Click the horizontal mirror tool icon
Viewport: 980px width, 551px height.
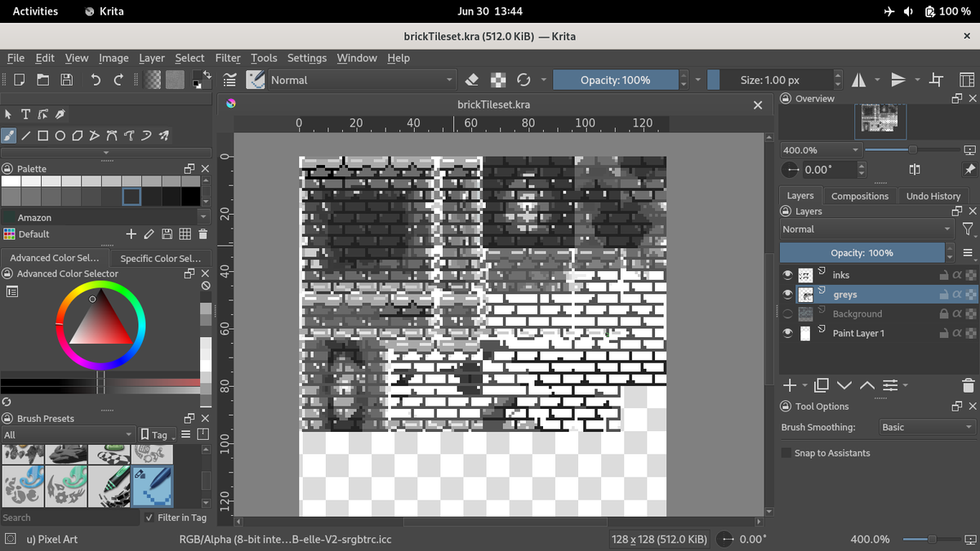pyautogui.click(x=859, y=80)
